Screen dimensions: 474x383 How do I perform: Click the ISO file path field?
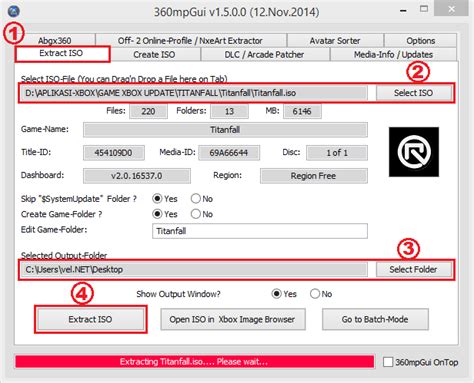194,93
